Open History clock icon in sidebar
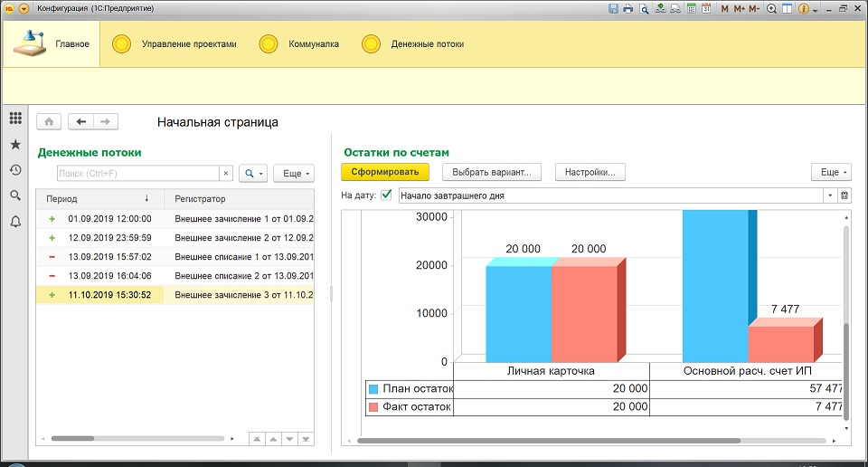868x467 pixels. [15, 169]
